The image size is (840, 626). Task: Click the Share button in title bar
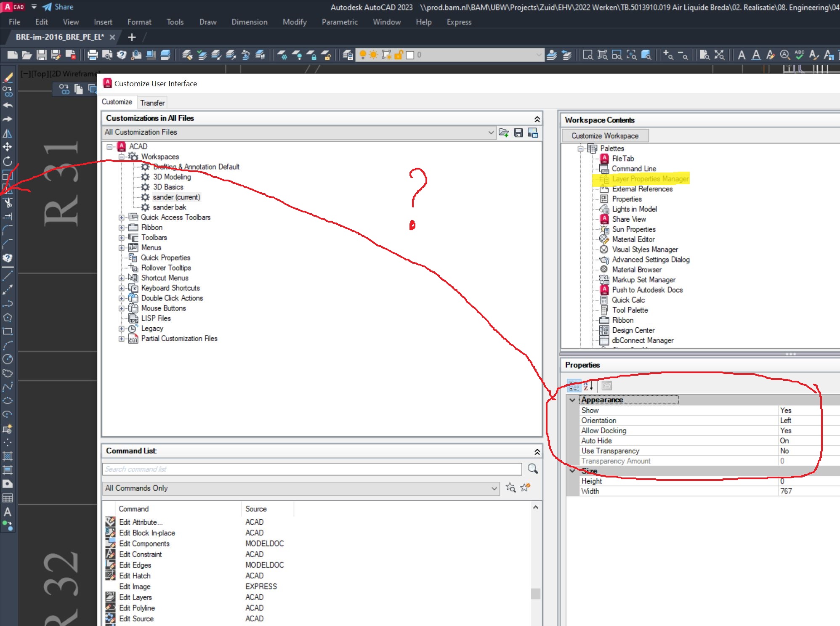click(58, 7)
